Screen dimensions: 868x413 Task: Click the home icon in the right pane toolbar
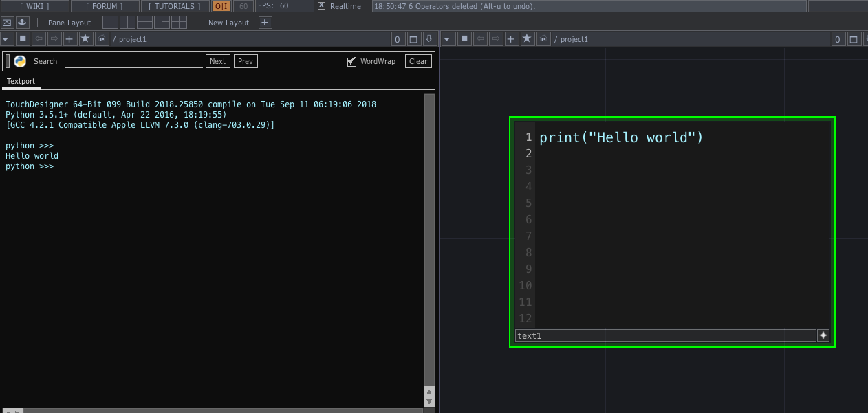[x=543, y=39]
